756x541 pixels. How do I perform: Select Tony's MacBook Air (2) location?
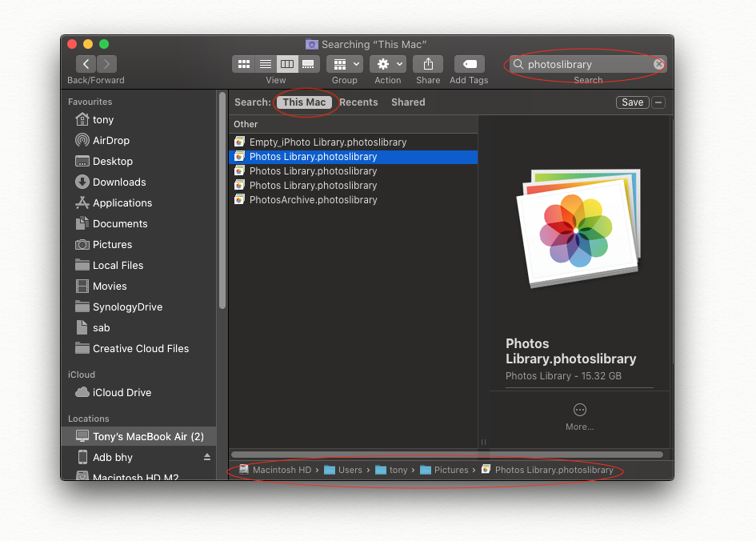coord(139,436)
